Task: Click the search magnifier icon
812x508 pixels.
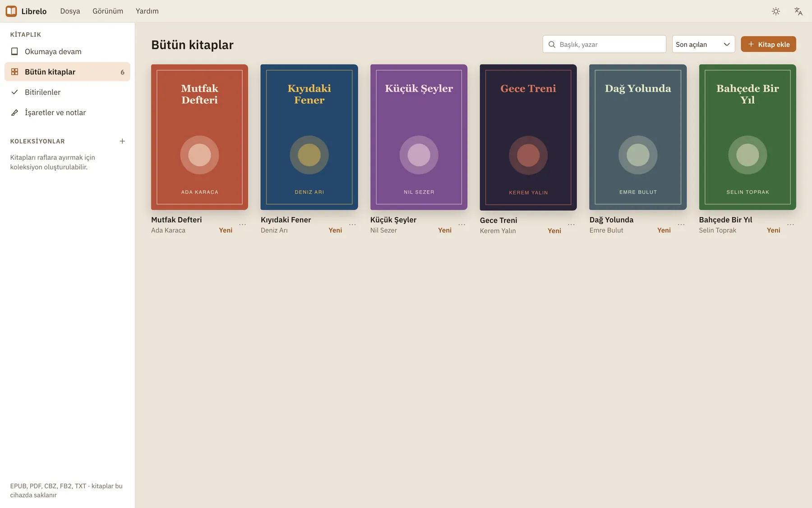Action: 552,44
